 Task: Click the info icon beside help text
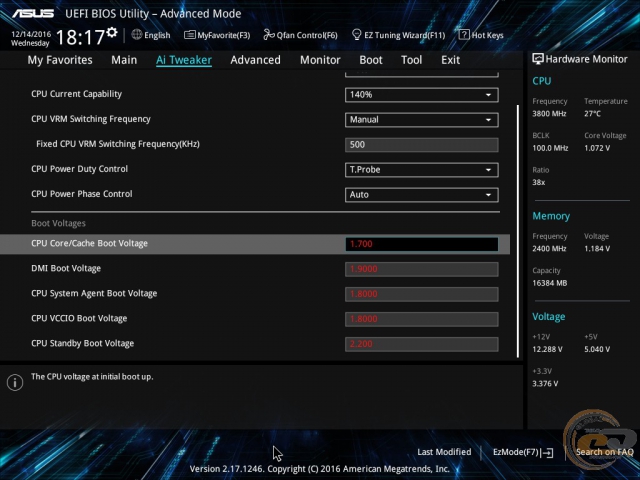coord(15,382)
